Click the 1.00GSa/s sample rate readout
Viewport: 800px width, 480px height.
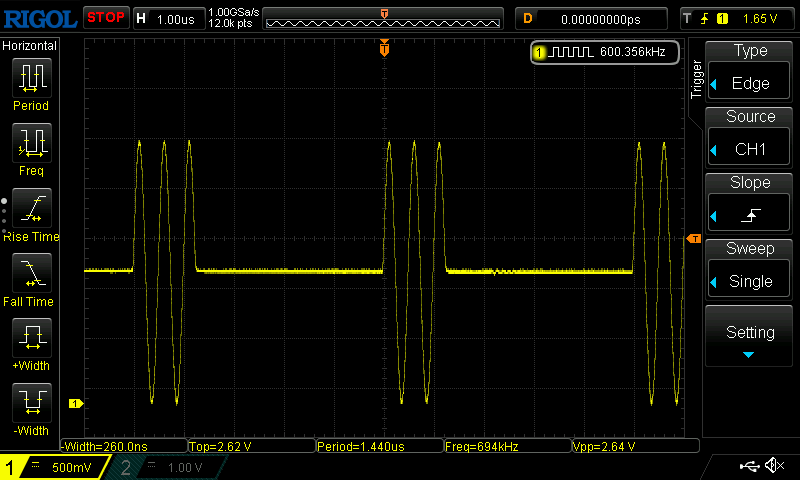pos(234,12)
